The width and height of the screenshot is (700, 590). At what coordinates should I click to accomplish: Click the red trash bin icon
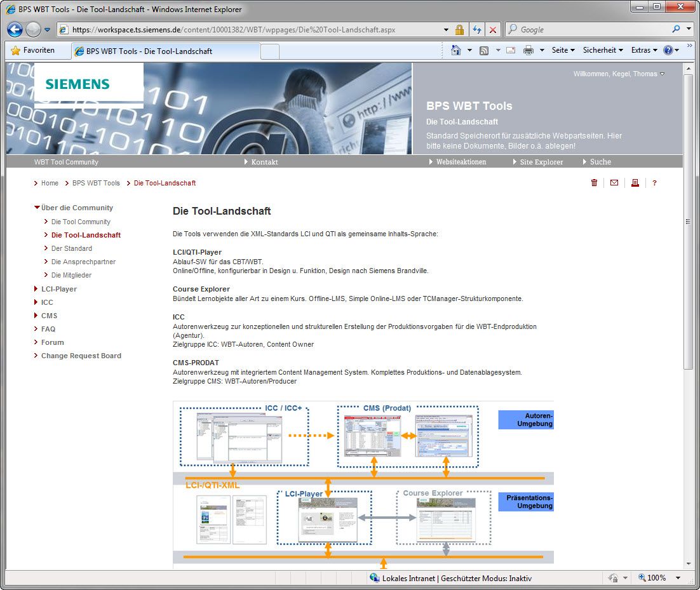point(594,183)
